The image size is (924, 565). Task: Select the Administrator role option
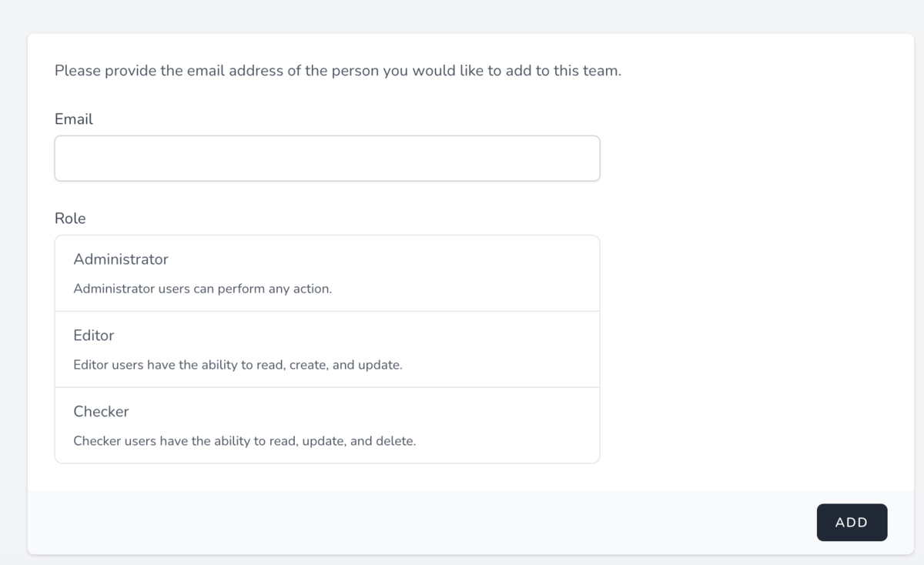[x=327, y=273]
